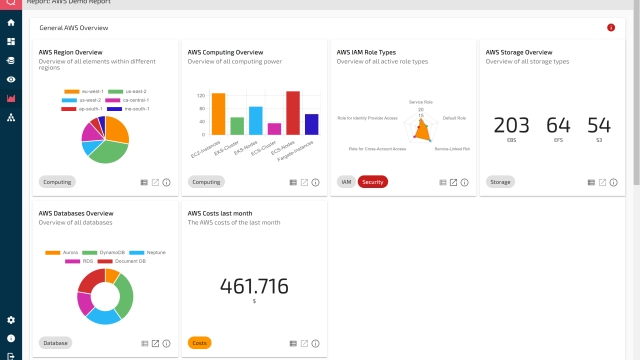
Task: Show info for AWS Region Overview card
Action: [x=167, y=182]
